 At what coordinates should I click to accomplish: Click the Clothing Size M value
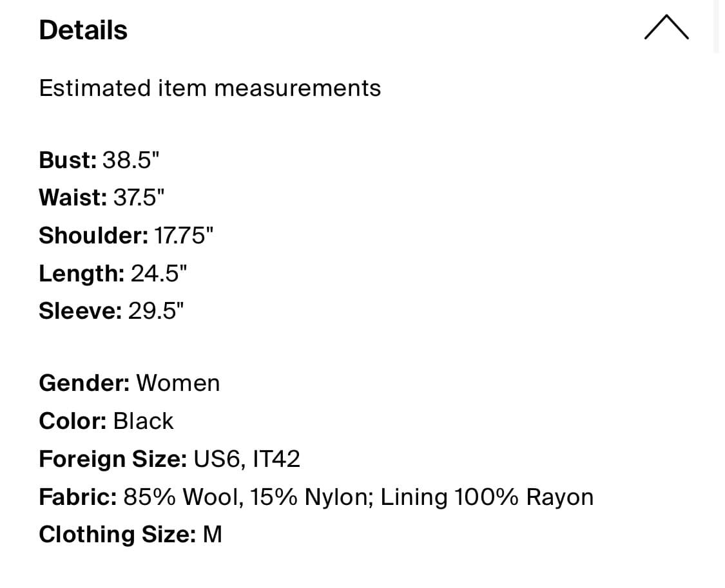pyautogui.click(x=212, y=535)
